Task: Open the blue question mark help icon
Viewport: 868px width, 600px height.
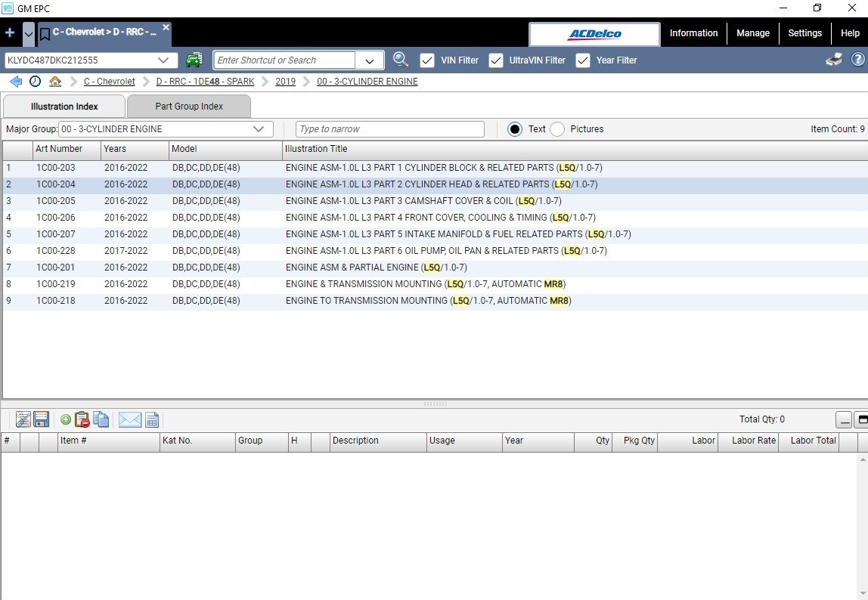Action: point(857,60)
